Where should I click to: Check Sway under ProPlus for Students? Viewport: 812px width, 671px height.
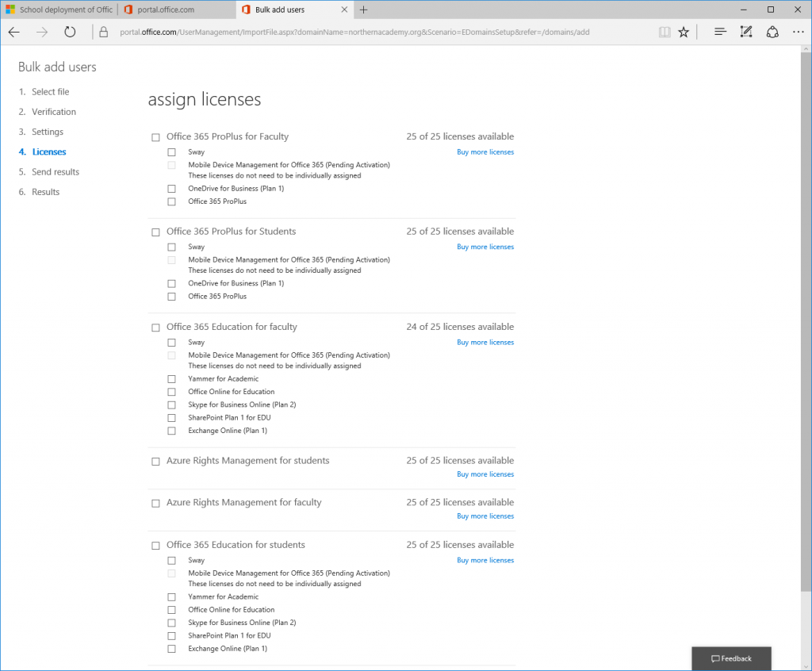[171, 247]
